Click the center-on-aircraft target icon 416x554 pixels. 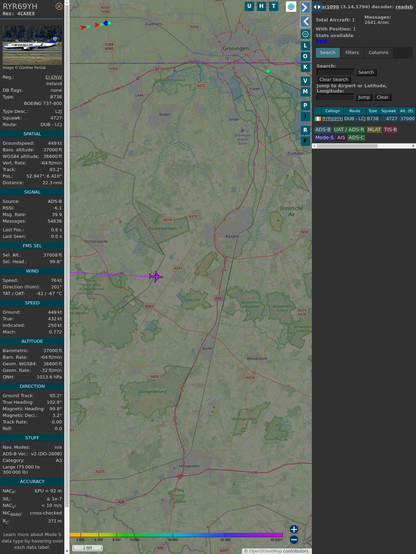coord(305,34)
